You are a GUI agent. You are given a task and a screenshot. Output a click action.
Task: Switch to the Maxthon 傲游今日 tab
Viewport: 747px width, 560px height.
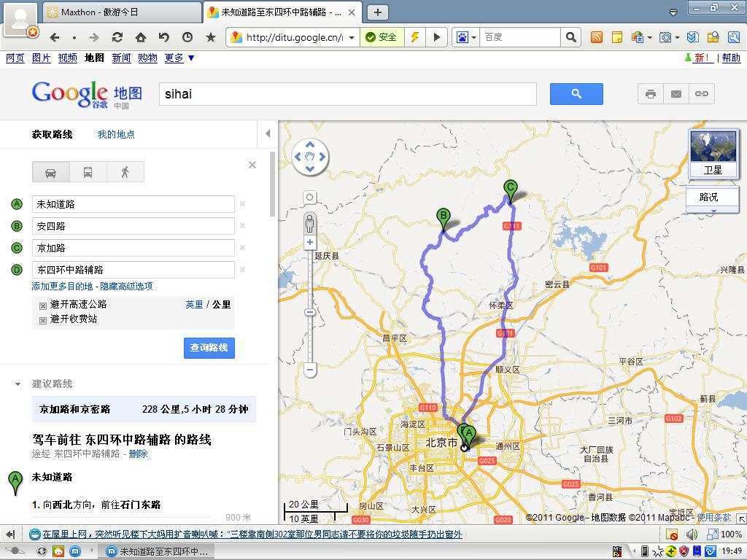(x=122, y=12)
